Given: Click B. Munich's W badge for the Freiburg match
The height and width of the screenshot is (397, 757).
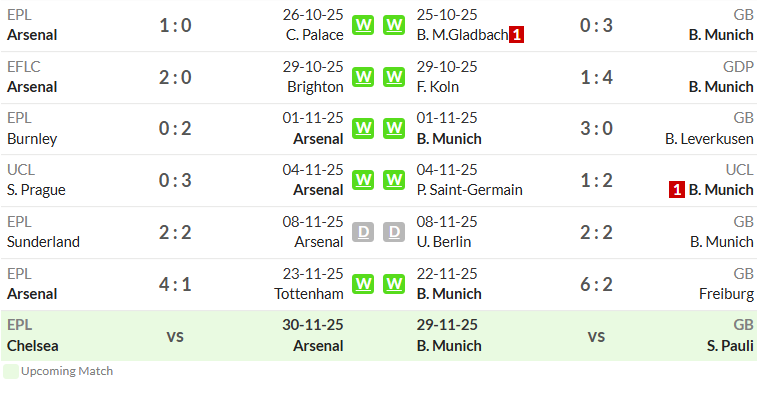Looking at the screenshot, I should click(x=394, y=284).
